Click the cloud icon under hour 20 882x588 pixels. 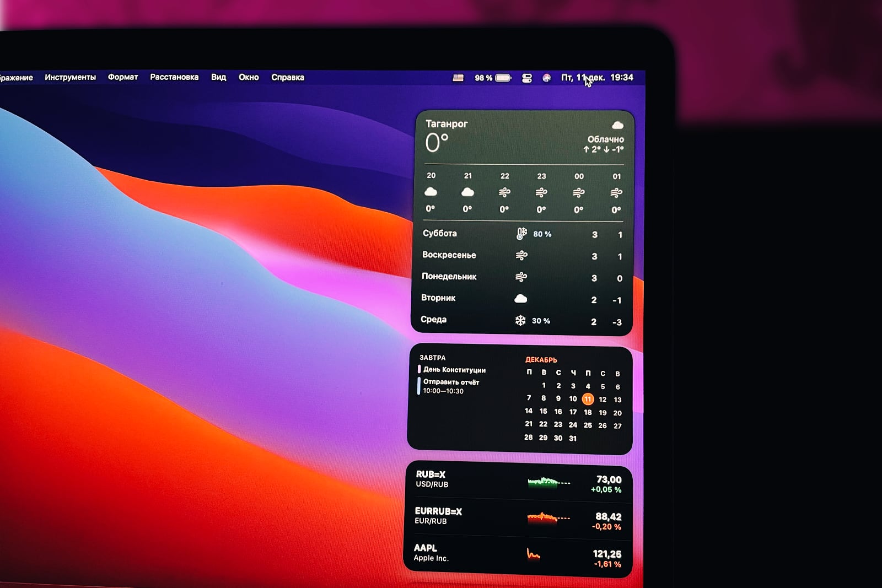[x=431, y=192]
